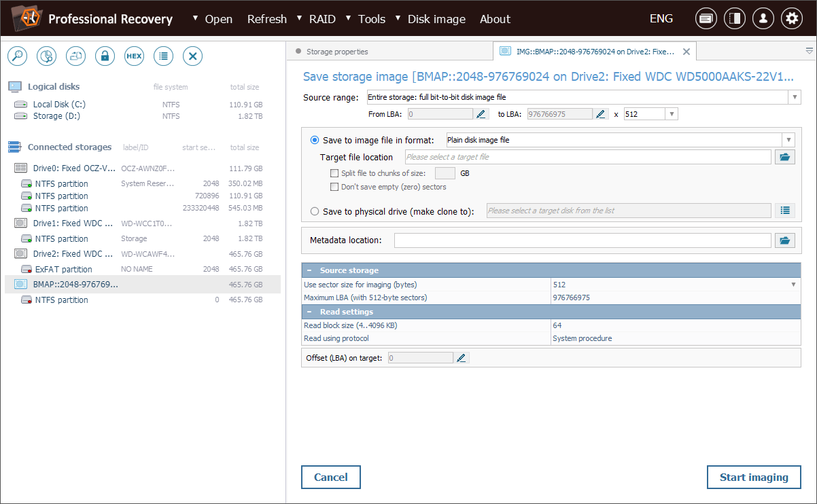Select the ExFAT partition NO NAME
817x504 pixels.
pyautogui.click(x=141, y=269)
